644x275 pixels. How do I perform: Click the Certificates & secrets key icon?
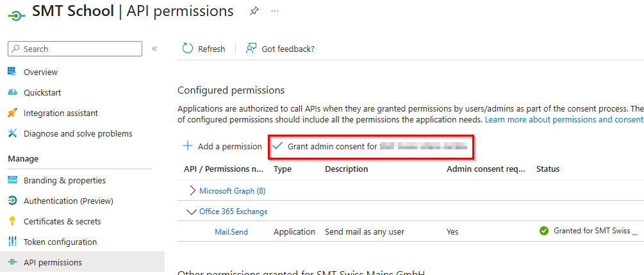(12, 221)
